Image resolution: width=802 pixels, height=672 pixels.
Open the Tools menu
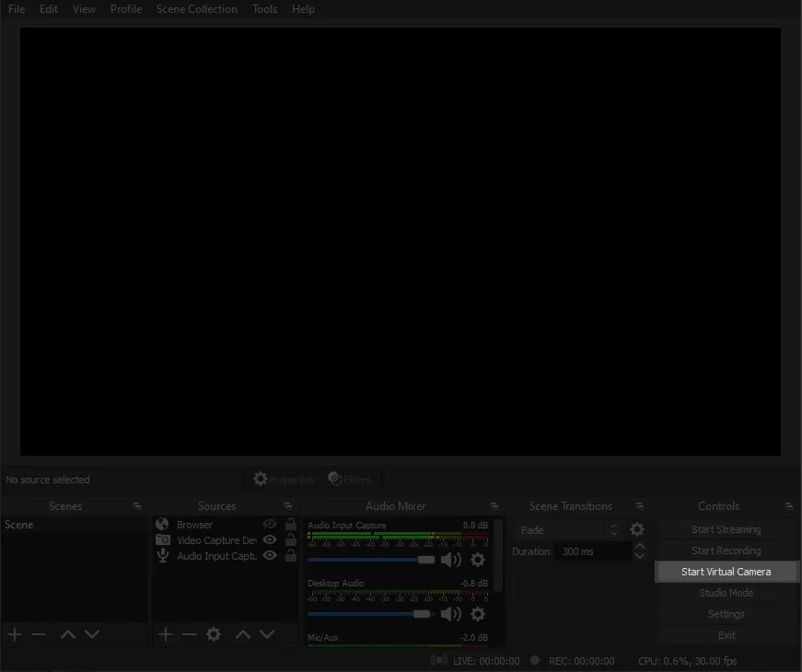pyautogui.click(x=264, y=9)
